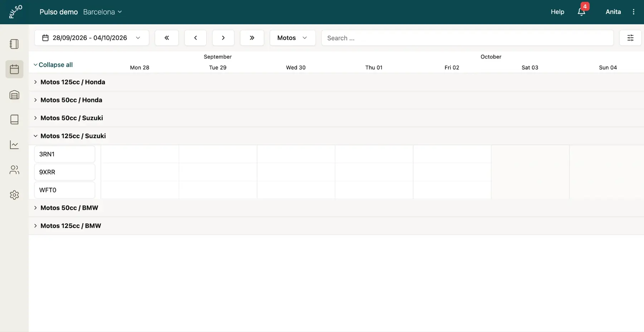Screen dimensions: 644x332
Task: Jump forward with double-right arrow
Action: click(252, 38)
